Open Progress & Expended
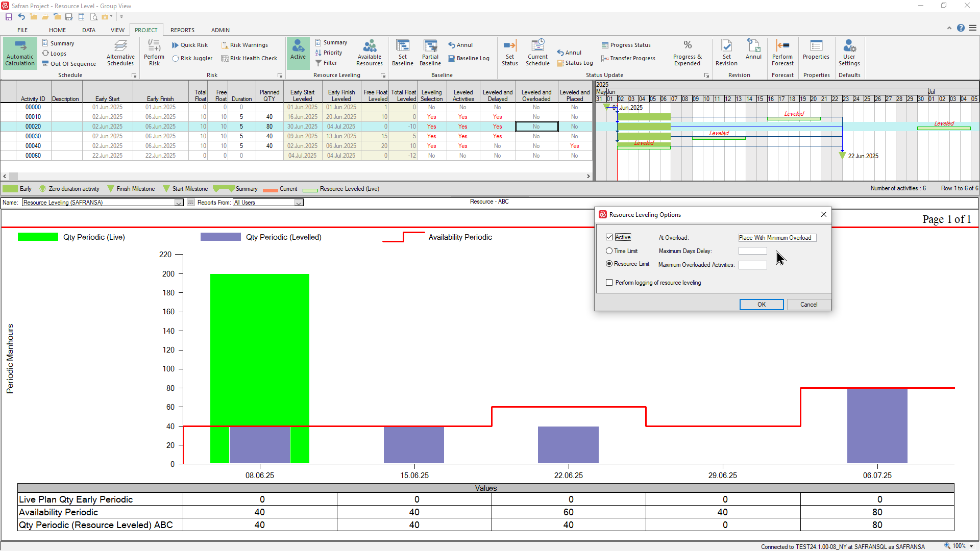This screenshot has height=551, width=980. tap(688, 53)
